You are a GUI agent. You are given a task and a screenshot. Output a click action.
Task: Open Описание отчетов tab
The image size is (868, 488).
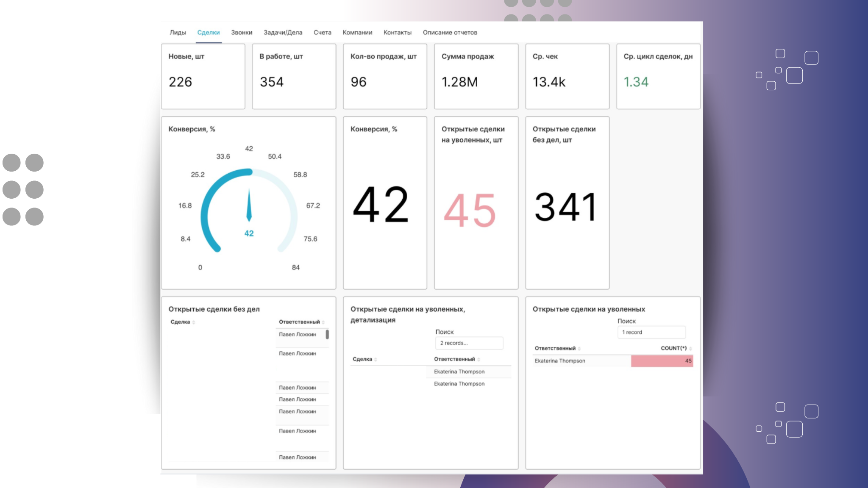[x=450, y=33]
